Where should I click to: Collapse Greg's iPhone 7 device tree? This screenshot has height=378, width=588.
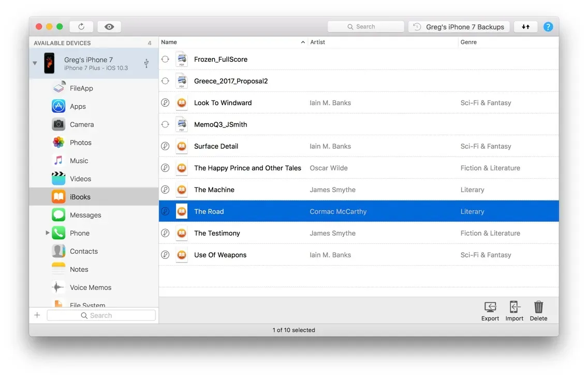[x=35, y=64]
